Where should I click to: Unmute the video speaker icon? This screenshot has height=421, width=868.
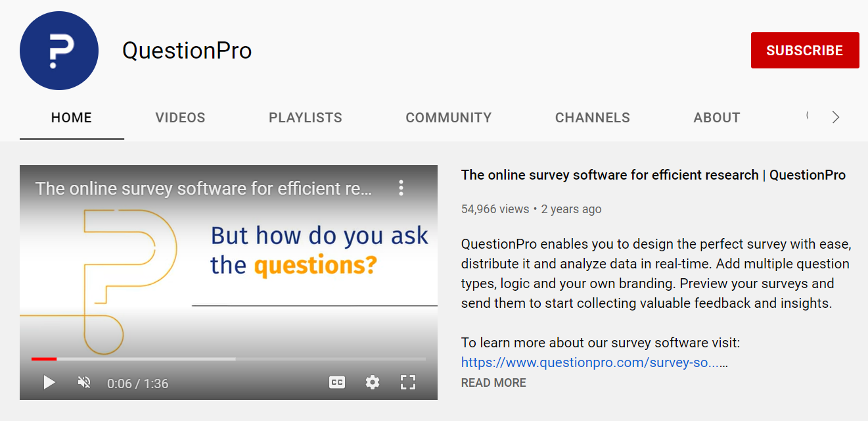click(84, 382)
